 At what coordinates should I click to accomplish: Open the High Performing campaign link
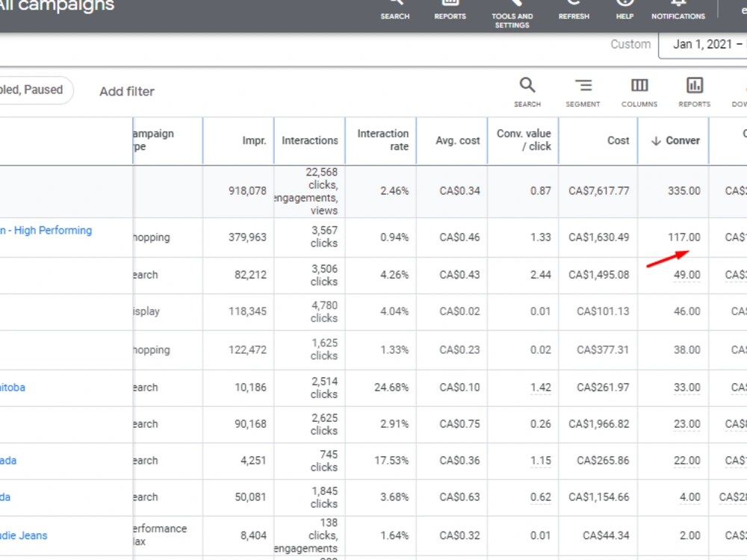(x=46, y=231)
